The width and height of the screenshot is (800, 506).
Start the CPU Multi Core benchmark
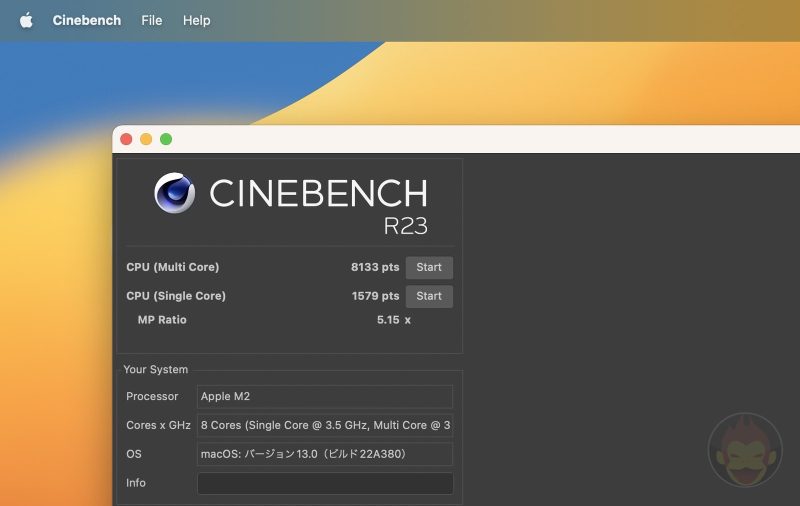click(429, 267)
